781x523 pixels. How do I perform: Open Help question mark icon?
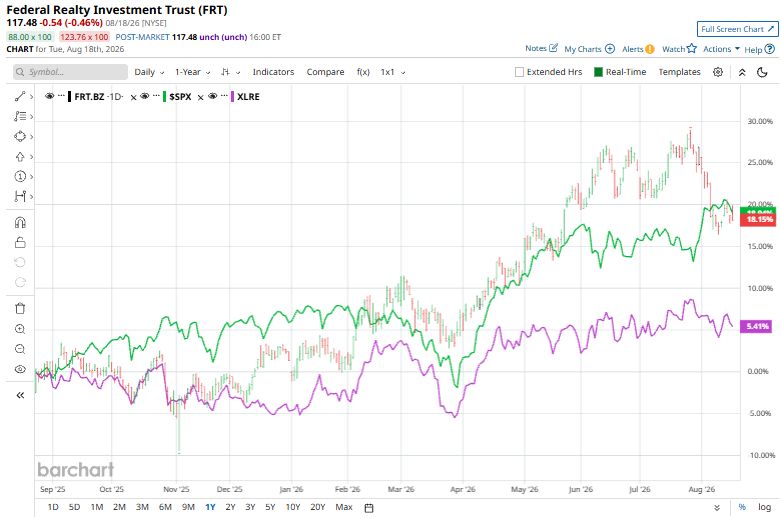(770, 49)
